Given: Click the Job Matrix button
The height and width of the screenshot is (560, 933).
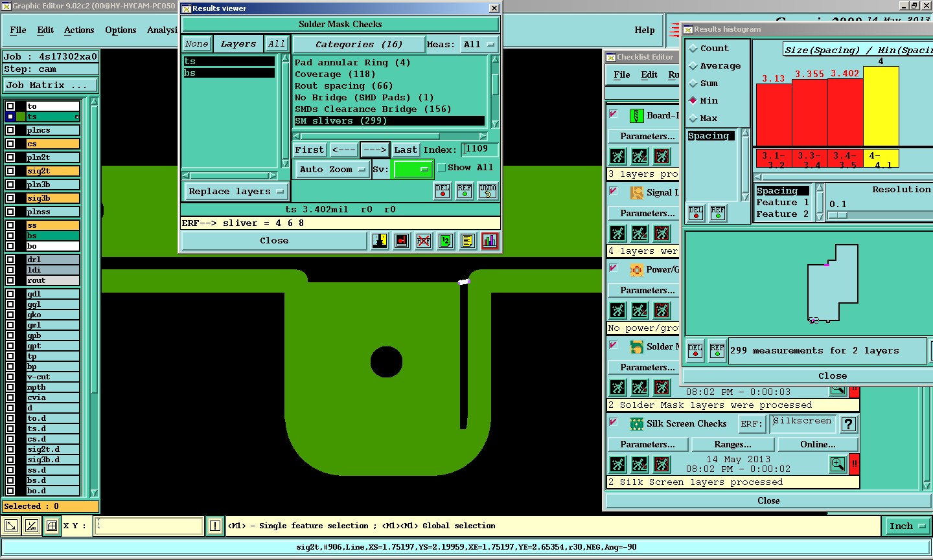Looking at the screenshot, I should pyautogui.click(x=51, y=85).
